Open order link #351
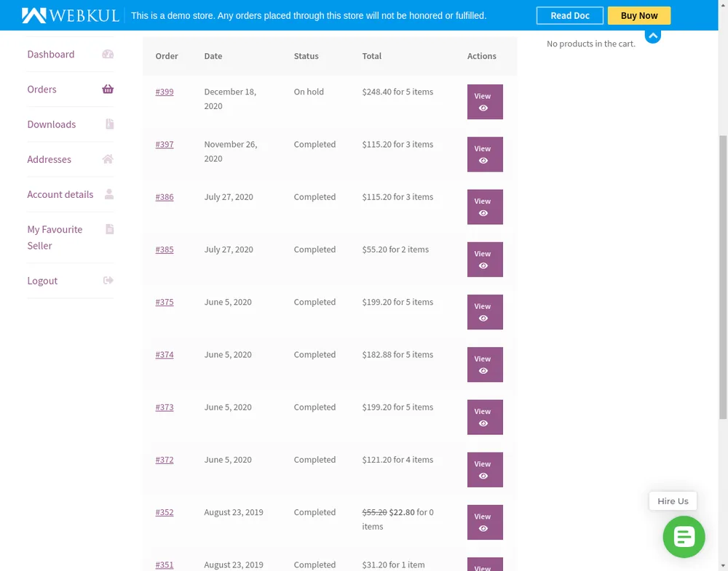Viewport: 728px width, 571px height. 165,564
